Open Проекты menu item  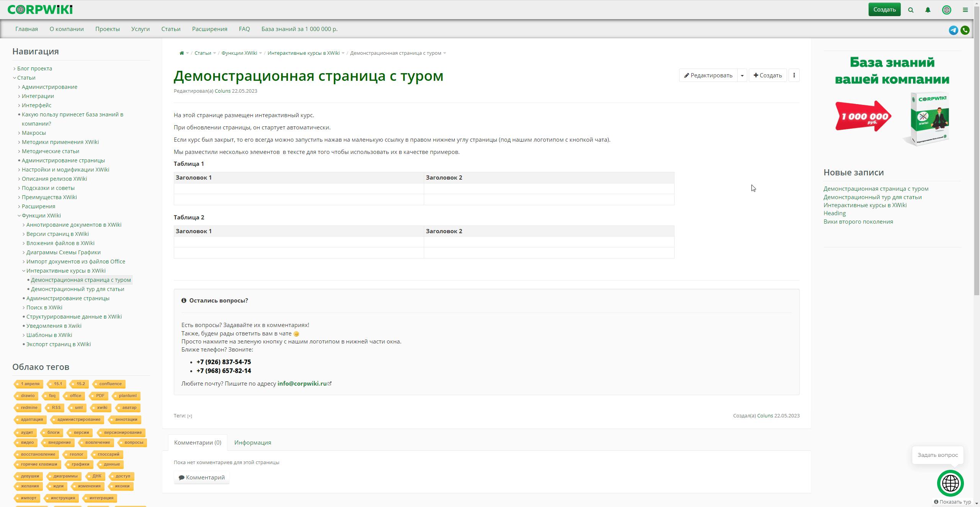[x=108, y=29]
